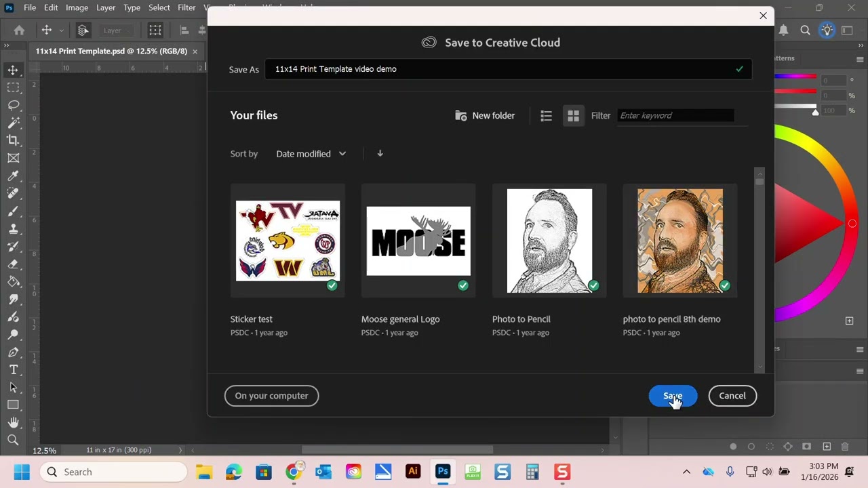Click the Filter keyword search field
868x488 pixels.
pos(675,116)
